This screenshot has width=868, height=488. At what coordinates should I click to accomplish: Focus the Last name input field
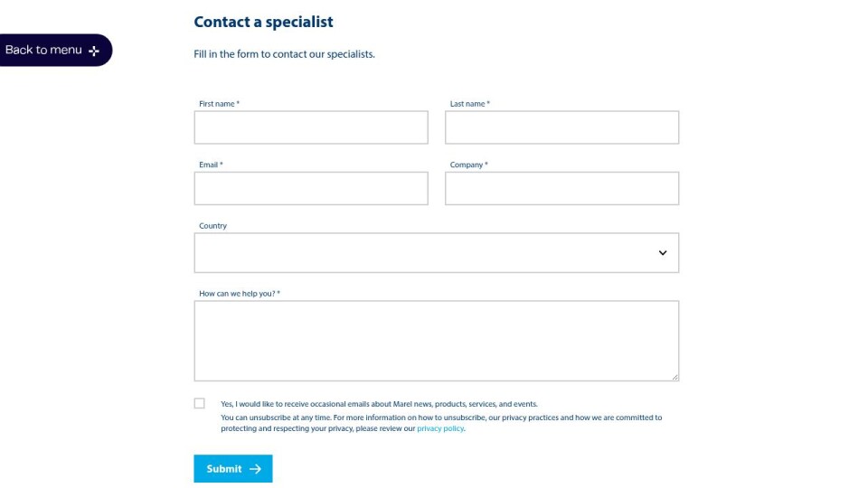[x=561, y=127]
